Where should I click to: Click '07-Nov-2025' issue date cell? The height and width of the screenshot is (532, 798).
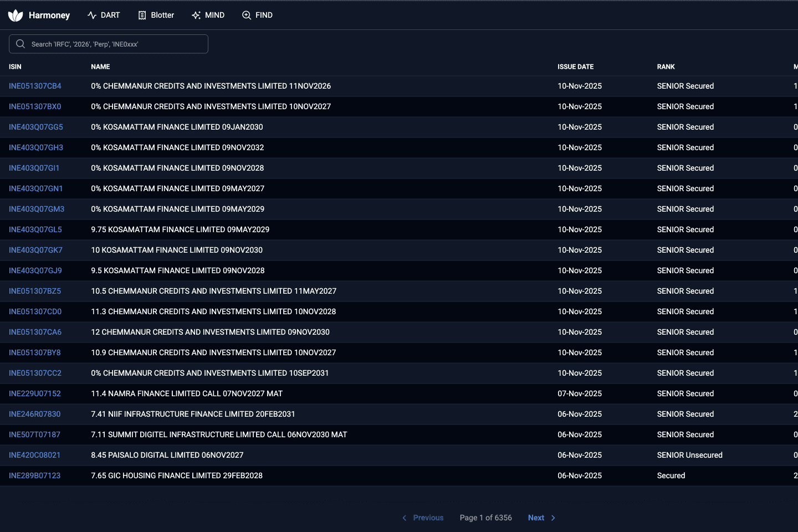click(x=580, y=393)
